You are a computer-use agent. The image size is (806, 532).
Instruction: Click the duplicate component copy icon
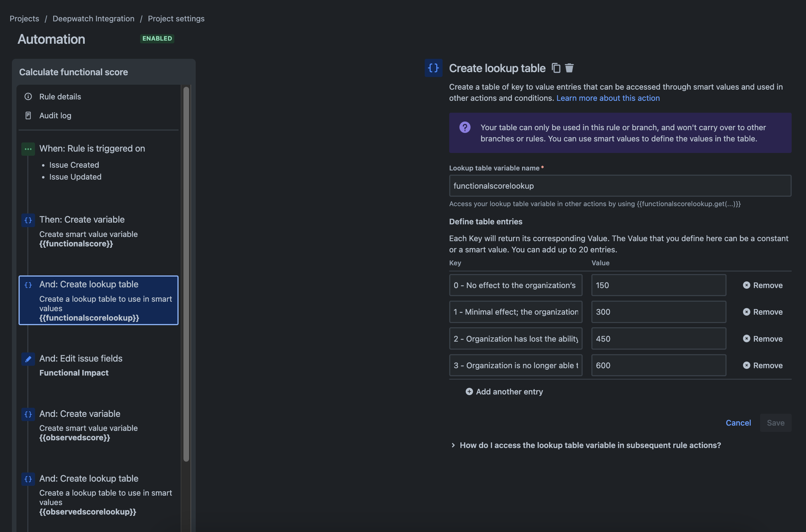(556, 68)
